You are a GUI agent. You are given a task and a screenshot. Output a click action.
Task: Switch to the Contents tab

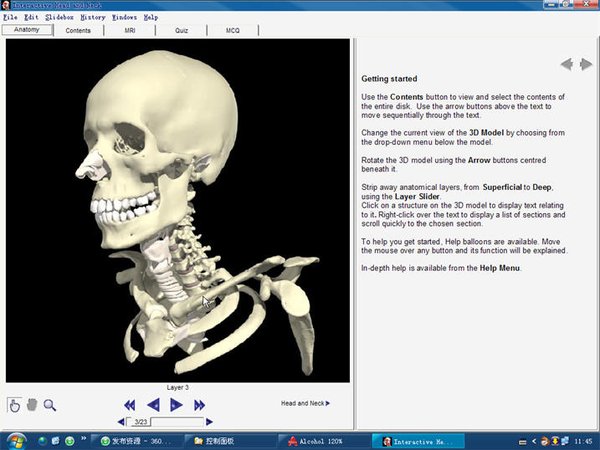(78, 30)
